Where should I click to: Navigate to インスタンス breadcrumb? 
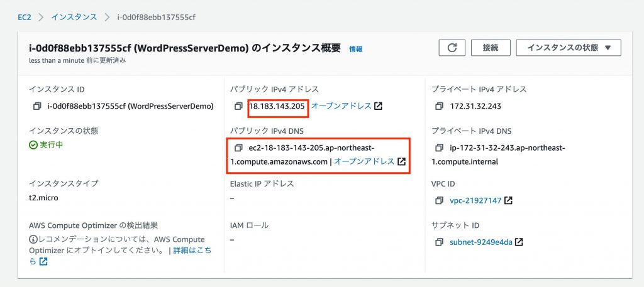tap(74, 18)
